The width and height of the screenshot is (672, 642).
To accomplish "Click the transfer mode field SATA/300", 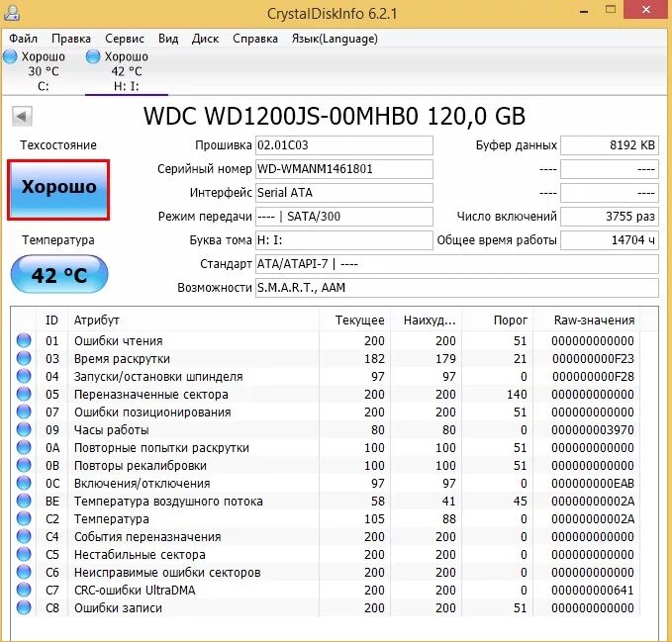I will pos(344,217).
